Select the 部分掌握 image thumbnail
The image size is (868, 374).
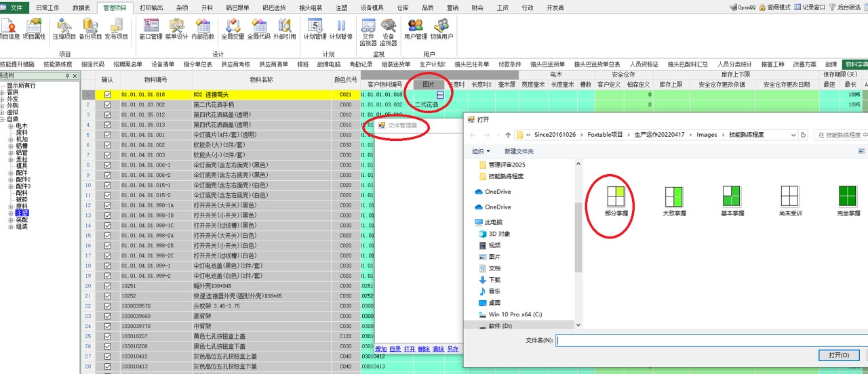pos(616,201)
